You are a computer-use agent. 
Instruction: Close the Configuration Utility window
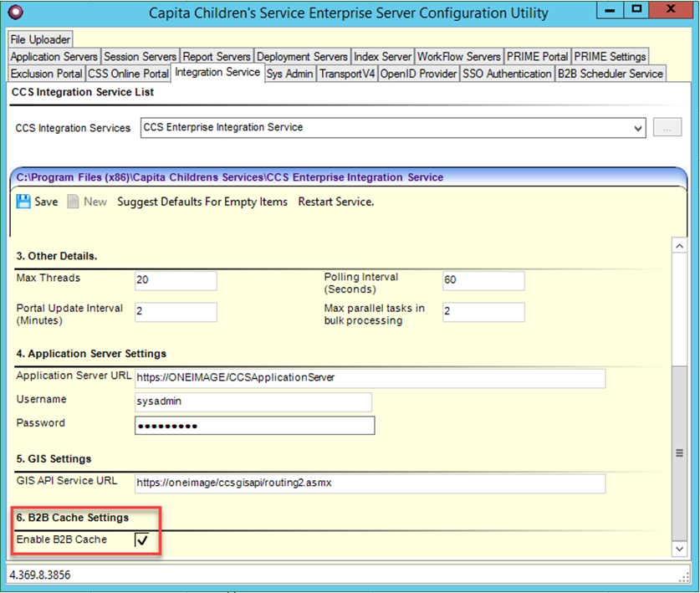672,10
